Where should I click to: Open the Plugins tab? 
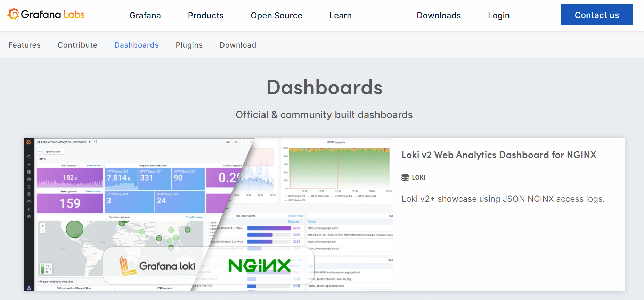pyautogui.click(x=189, y=45)
